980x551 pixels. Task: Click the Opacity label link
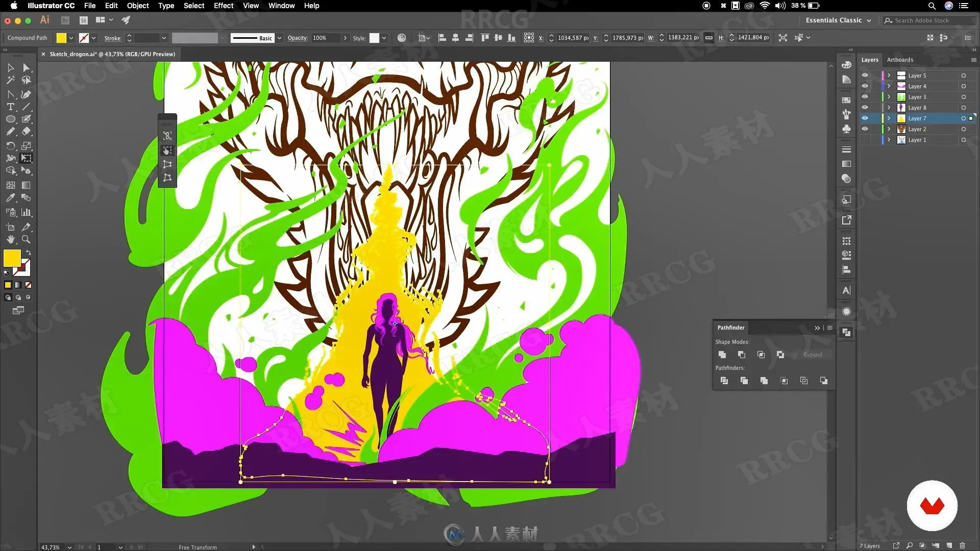click(x=297, y=38)
